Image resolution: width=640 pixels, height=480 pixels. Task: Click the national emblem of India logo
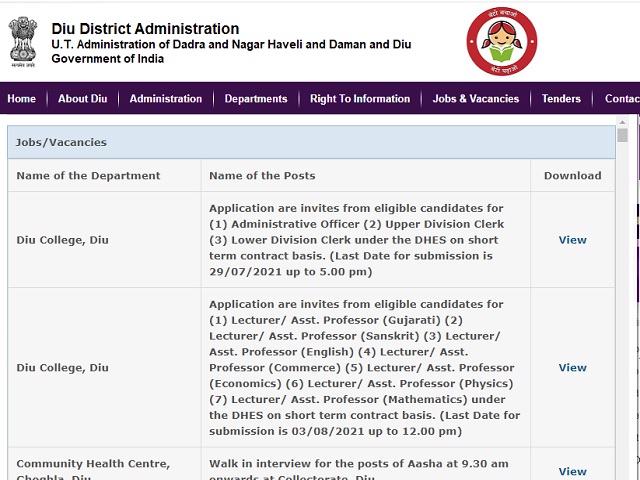[x=23, y=42]
